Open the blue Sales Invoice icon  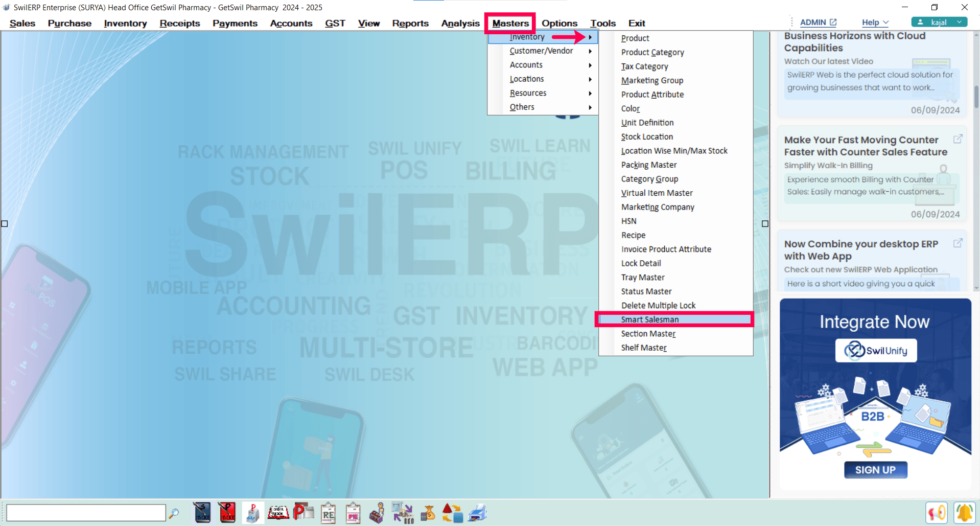click(202, 513)
